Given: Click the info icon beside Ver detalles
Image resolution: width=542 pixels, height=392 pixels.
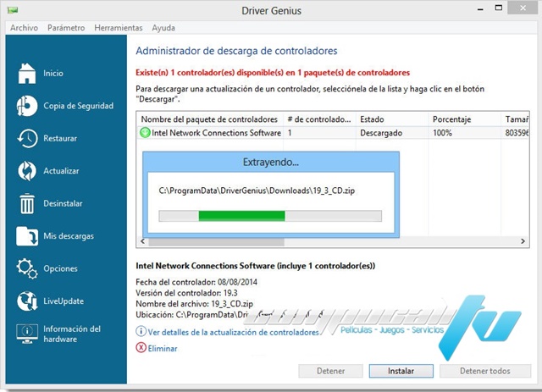Looking at the screenshot, I should coord(141,332).
